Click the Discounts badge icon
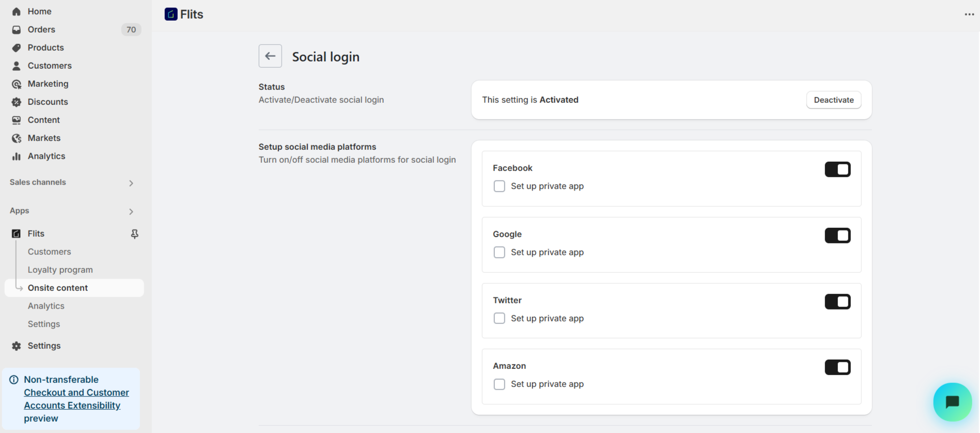 coord(17,102)
